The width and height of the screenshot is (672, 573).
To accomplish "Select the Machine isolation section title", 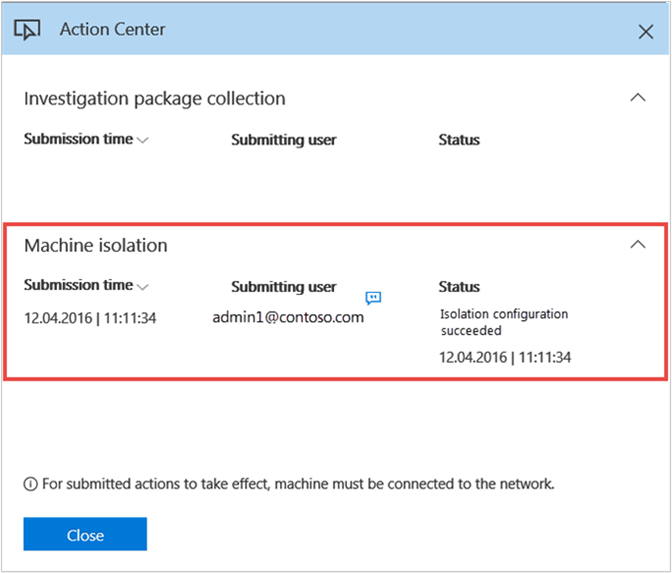I will pos(96,245).
